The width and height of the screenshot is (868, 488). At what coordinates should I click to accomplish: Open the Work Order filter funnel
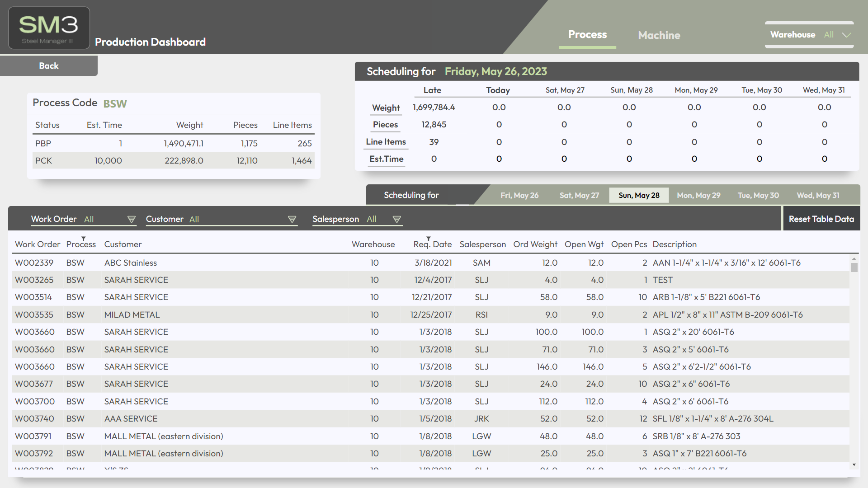click(132, 219)
